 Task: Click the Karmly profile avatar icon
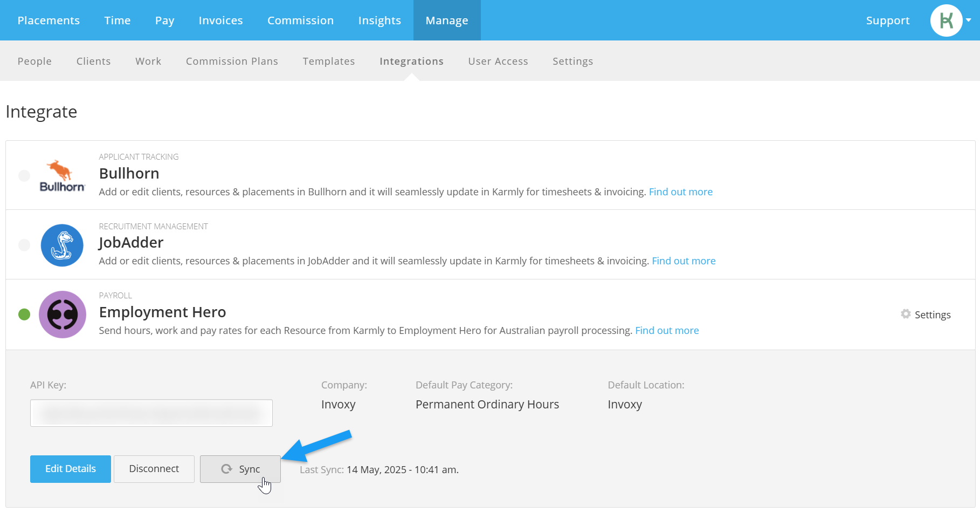[946, 21]
